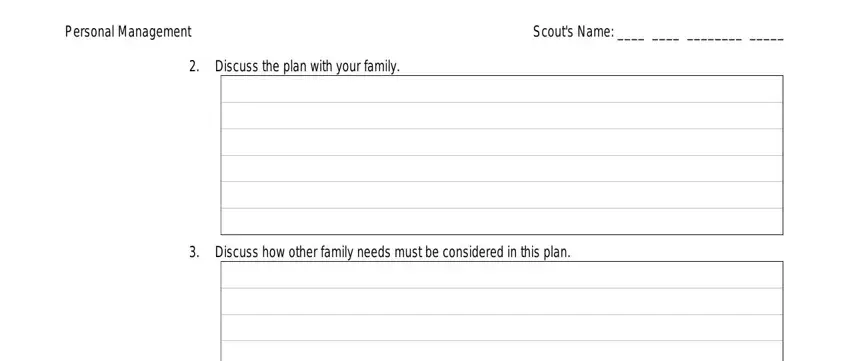The width and height of the screenshot is (850, 361).
Task: Click third line of family needs answer box
Action: point(502,328)
